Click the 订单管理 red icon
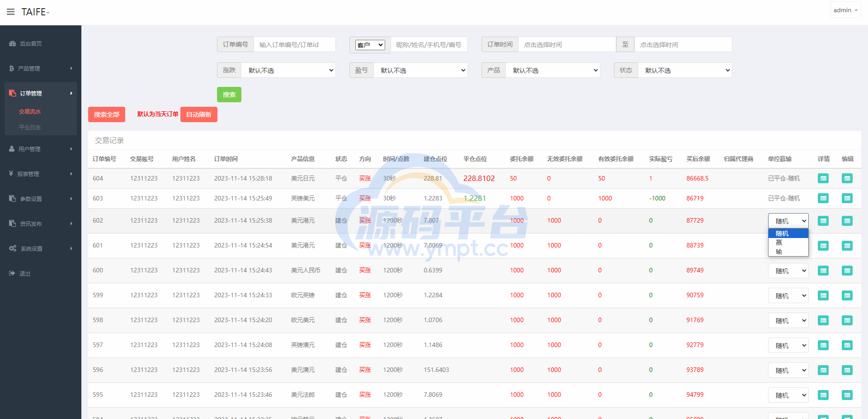This screenshot has width=868, height=419. coord(13,93)
